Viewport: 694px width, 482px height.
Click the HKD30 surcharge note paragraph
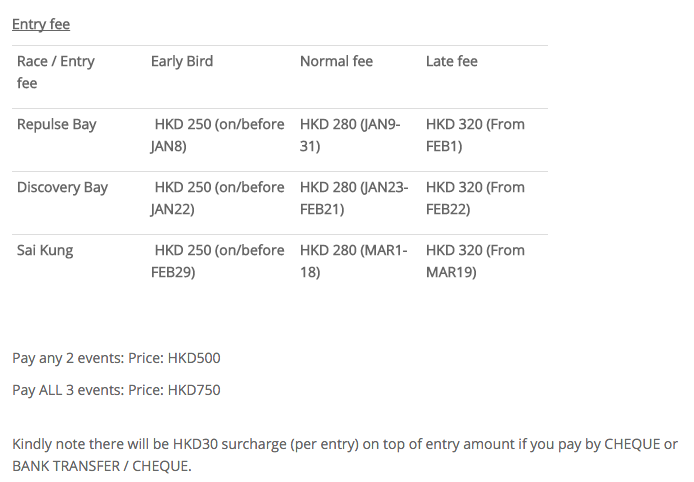click(x=345, y=455)
